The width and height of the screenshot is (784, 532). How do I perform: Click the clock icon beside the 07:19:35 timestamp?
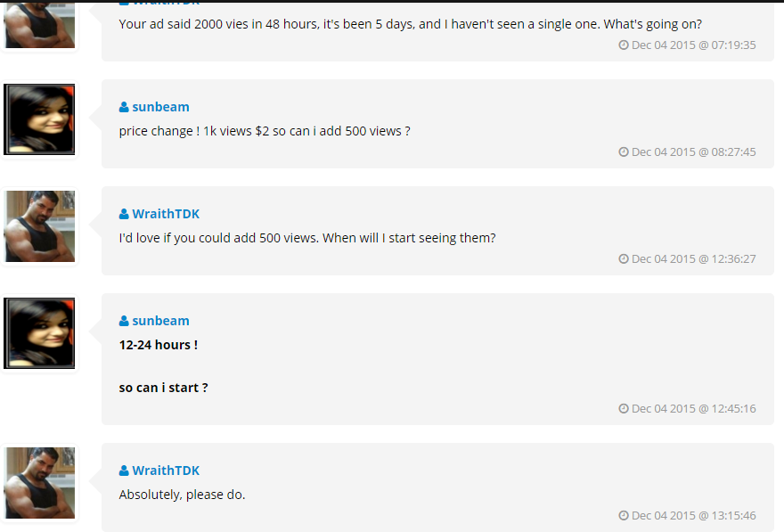[x=624, y=45]
